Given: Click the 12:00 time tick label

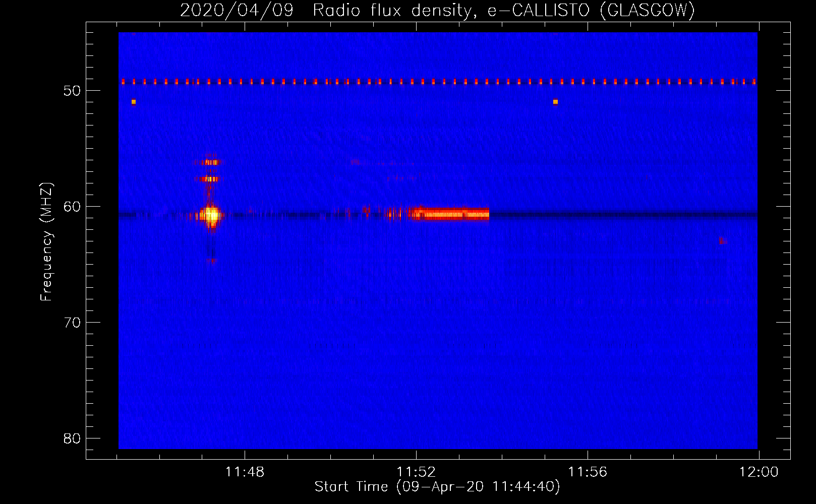Looking at the screenshot, I should pos(759,472).
